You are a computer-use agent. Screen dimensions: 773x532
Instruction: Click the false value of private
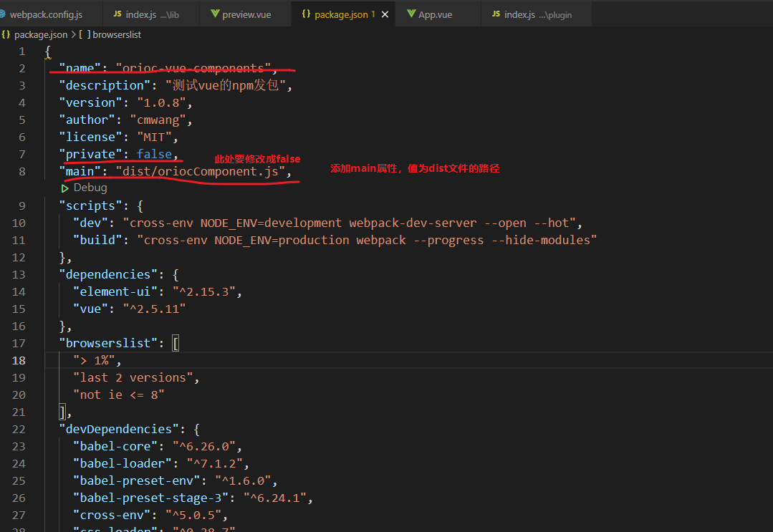pos(154,154)
